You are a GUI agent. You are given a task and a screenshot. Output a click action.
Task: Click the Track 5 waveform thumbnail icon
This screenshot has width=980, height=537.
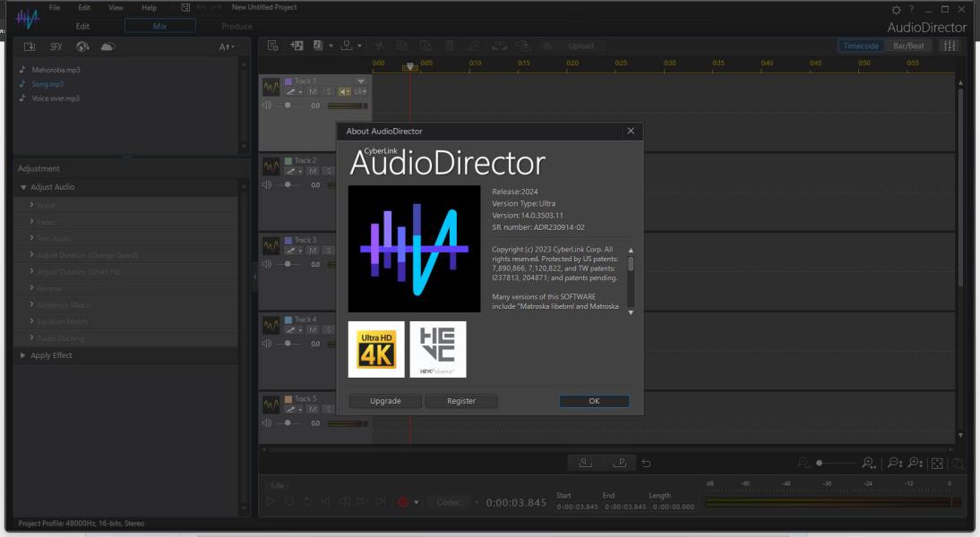pos(271,405)
